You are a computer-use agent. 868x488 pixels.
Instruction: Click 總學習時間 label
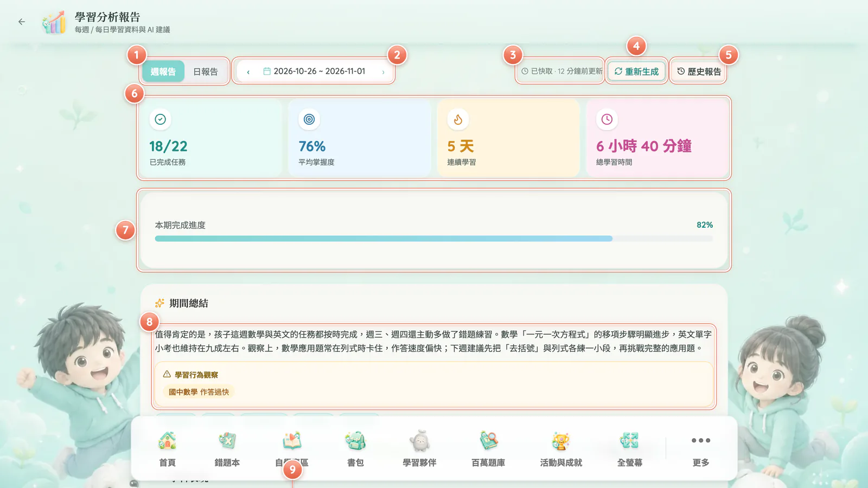point(614,162)
